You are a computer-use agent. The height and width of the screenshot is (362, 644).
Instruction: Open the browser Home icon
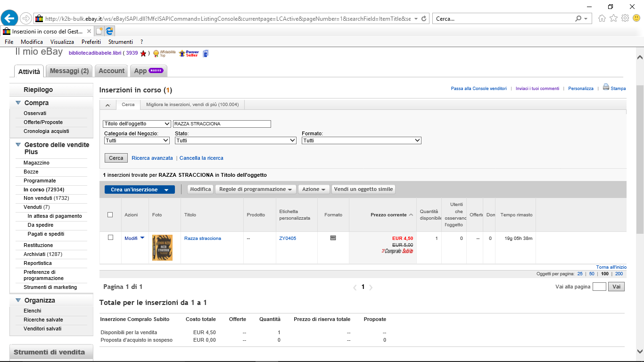602,18
